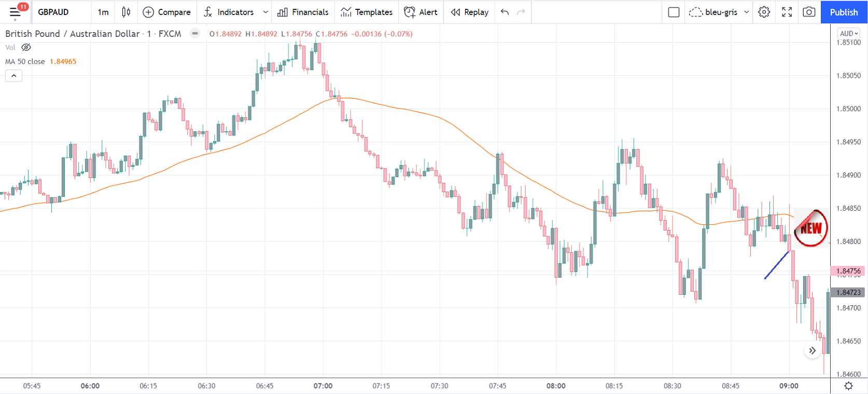
Task: Toggle Vol indicator visibility eye
Action: pos(26,47)
